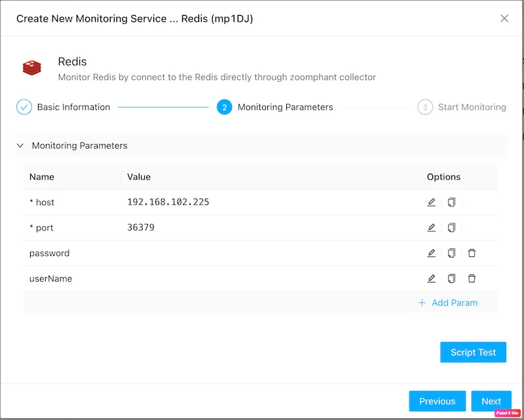The height and width of the screenshot is (420, 524).
Task: Edit the port parameter value
Action: click(432, 228)
